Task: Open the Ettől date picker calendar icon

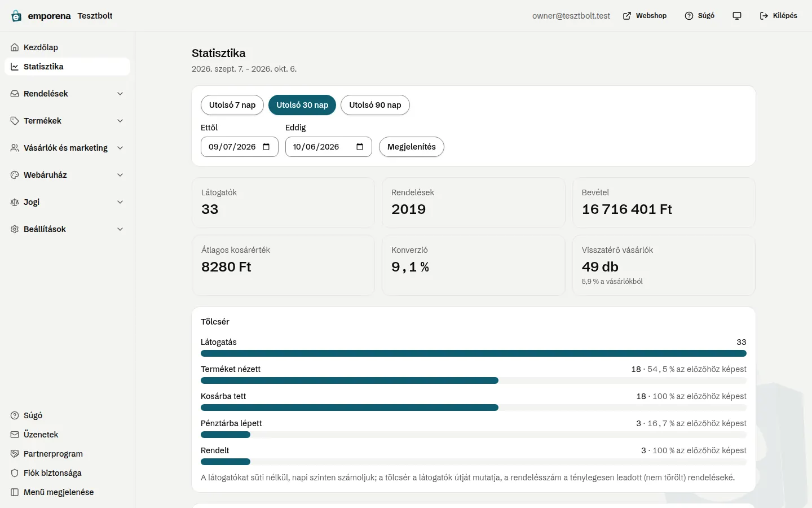Action: 267,147
